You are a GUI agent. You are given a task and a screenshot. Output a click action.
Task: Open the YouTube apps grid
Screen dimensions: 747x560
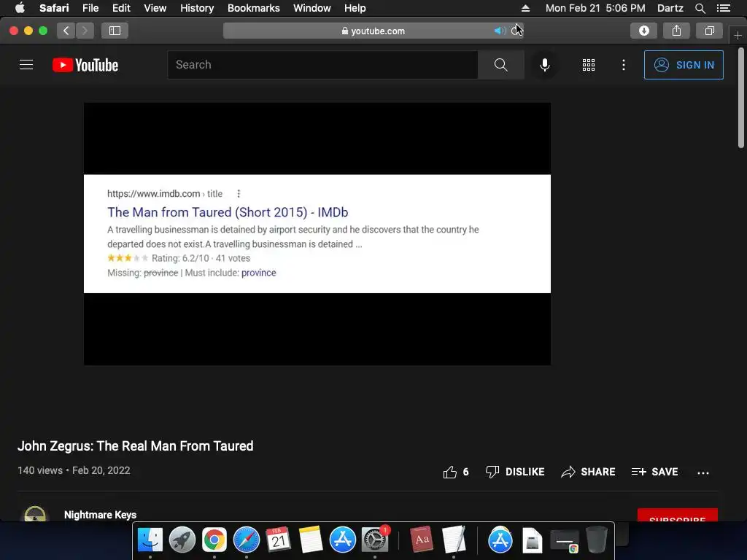coord(589,65)
